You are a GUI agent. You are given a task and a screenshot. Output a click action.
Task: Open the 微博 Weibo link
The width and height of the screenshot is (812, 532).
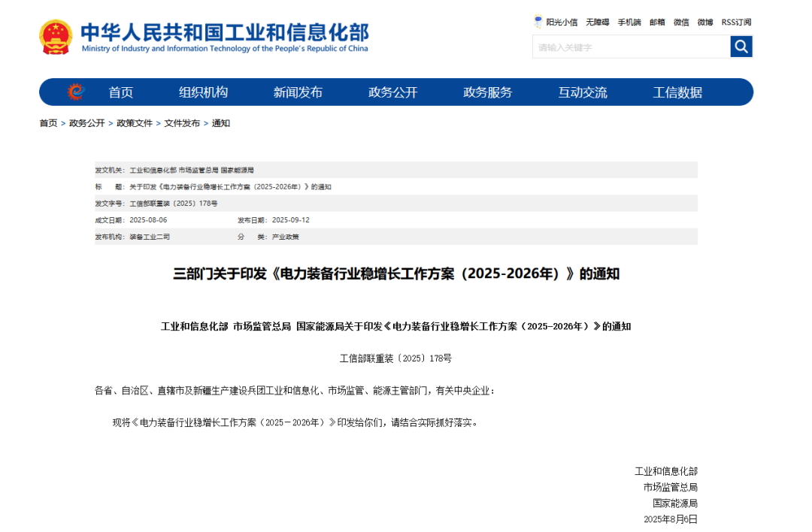tap(705, 22)
